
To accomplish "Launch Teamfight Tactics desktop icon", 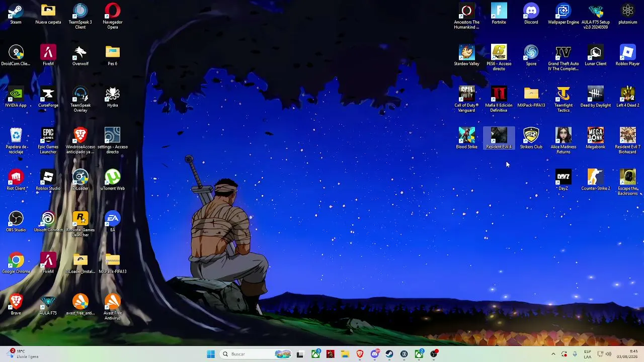I will coord(563,100).
